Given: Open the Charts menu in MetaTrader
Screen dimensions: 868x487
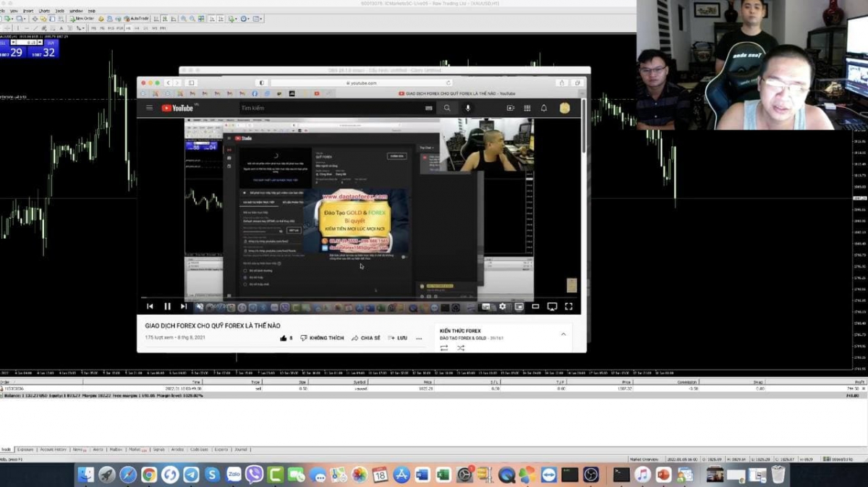Looking at the screenshot, I should point(44,11).
